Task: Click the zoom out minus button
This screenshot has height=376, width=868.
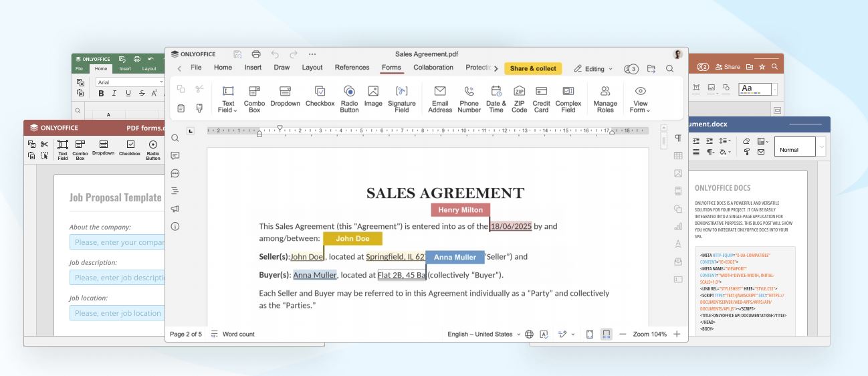Action: coord(623,334)
